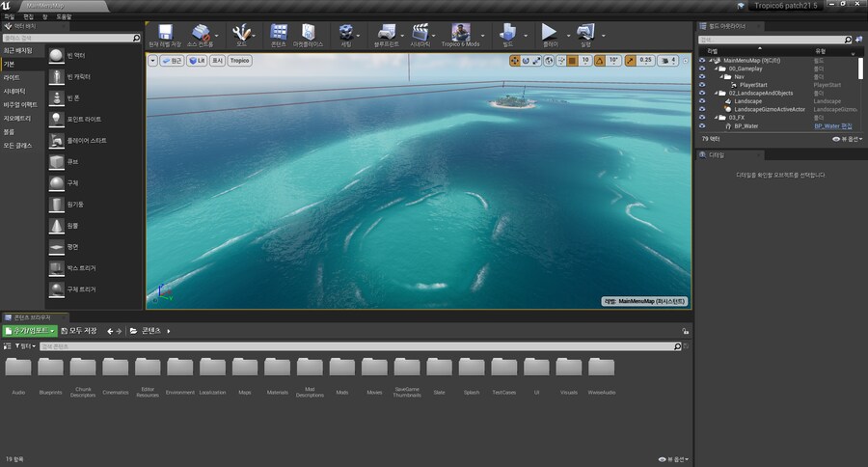Screen dimensions: 868x467
Task: Open the outliner View Options button
Action: tap(847, 139)
